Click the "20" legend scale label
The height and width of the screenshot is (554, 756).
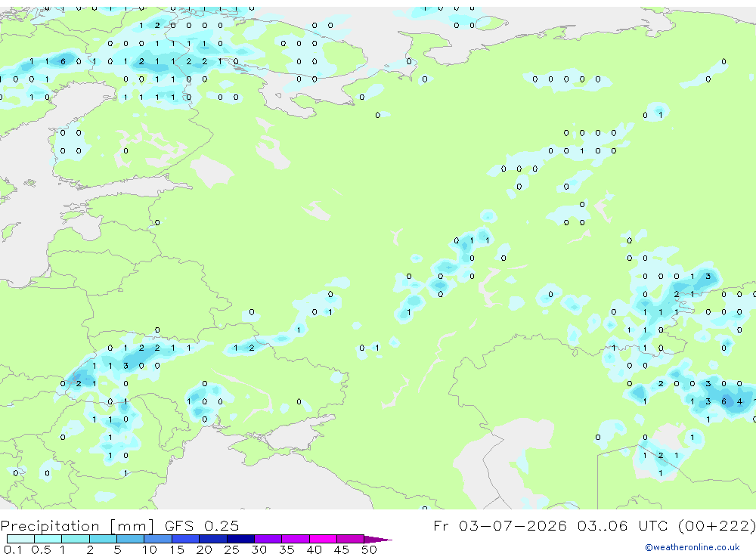204,549
